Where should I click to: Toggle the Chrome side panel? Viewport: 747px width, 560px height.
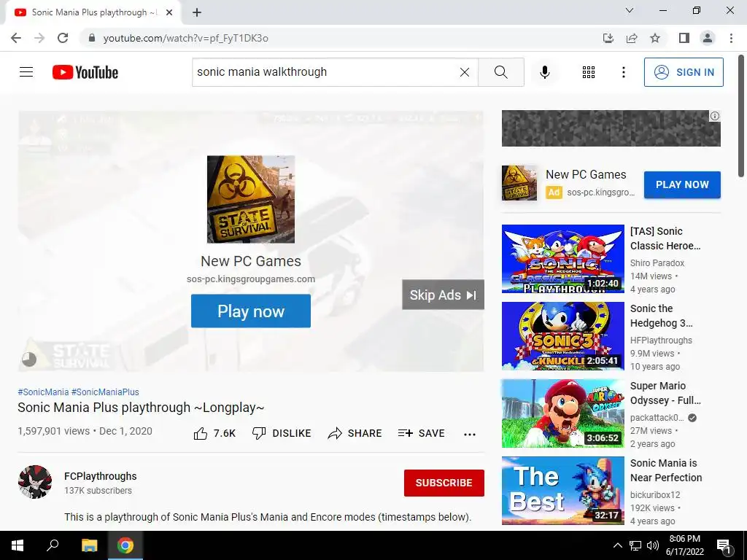(x=684, y=38)
